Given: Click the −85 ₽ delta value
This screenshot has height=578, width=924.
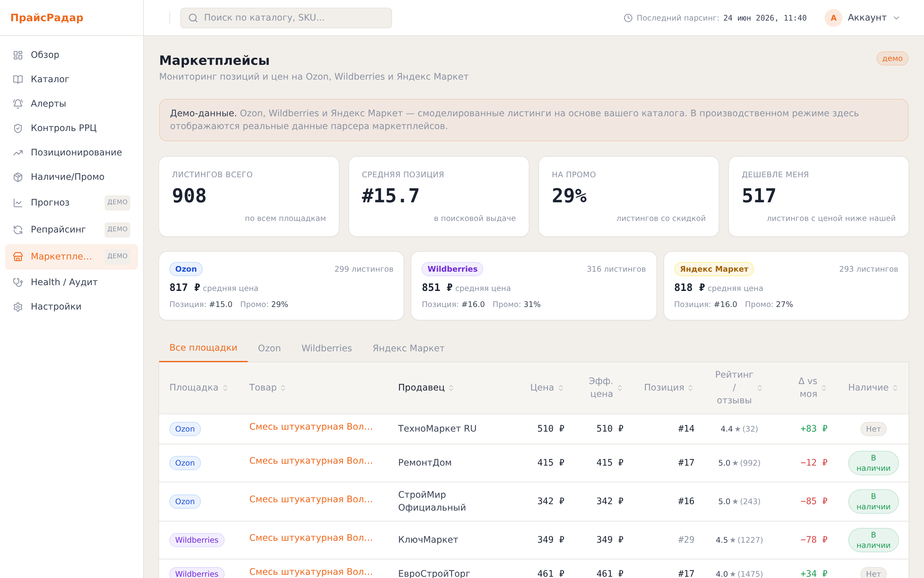Looking at the screenshot, I should 814,501.
